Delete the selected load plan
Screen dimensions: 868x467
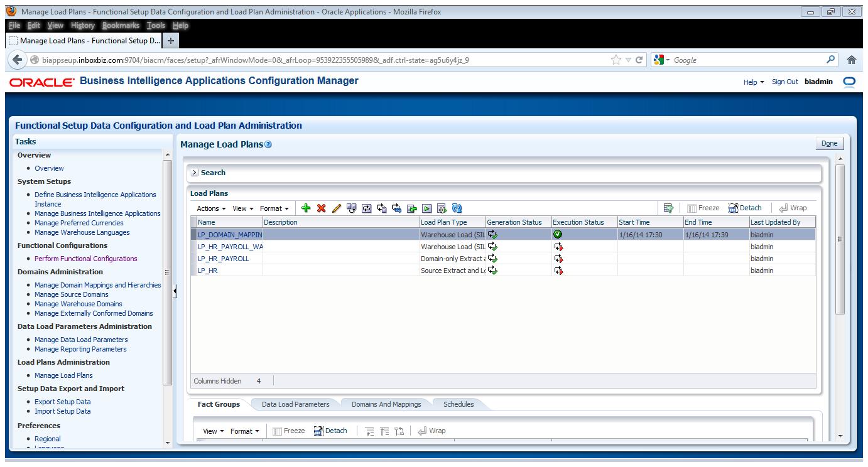tap(321, 208)
